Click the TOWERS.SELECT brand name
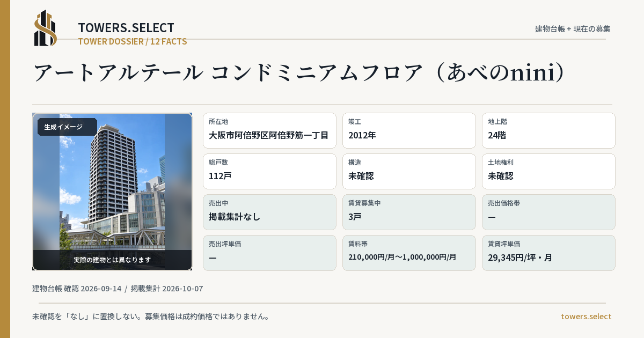This screenshot has width=644, height=338. pos(126,28)
